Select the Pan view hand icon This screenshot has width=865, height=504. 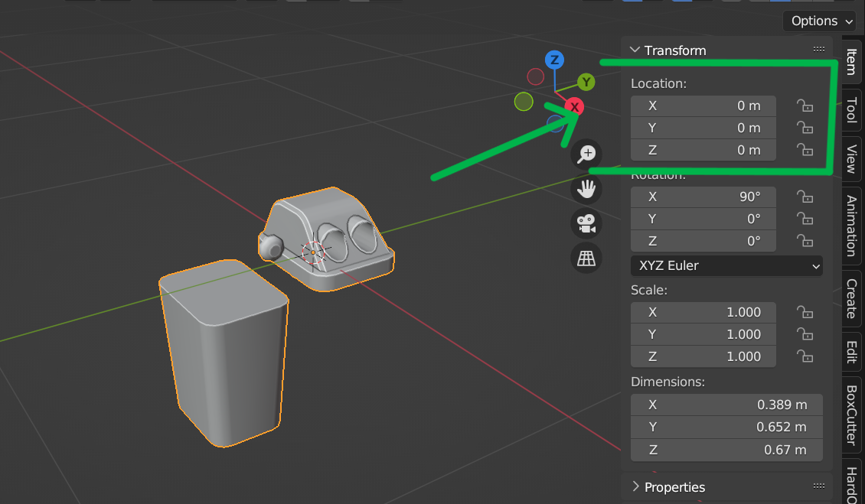tap(586, 189)
